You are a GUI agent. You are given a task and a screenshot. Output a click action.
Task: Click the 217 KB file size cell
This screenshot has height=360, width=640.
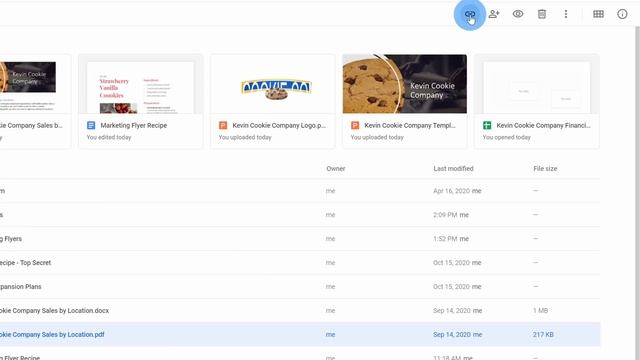tap(543, 334)
